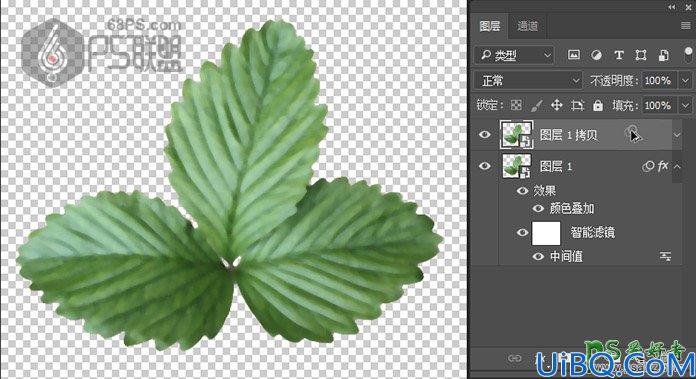
Task: Filter layers by pixel image icon
Action: pyautogui.click(x=574, y=55)
